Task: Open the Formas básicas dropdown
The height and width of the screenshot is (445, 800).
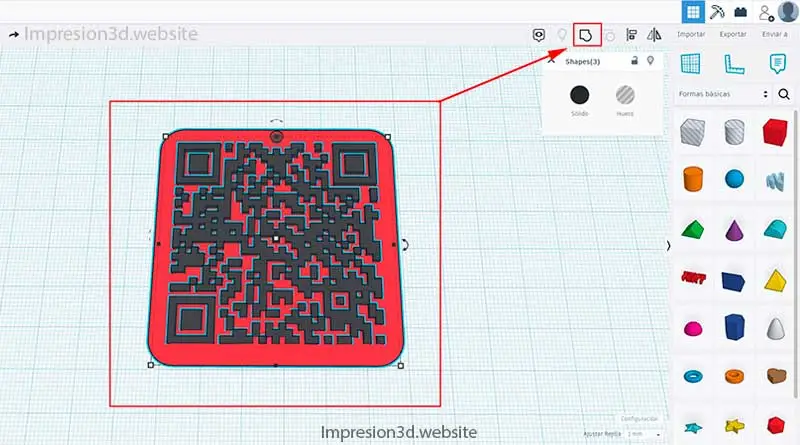Action: tap(723, 94)
